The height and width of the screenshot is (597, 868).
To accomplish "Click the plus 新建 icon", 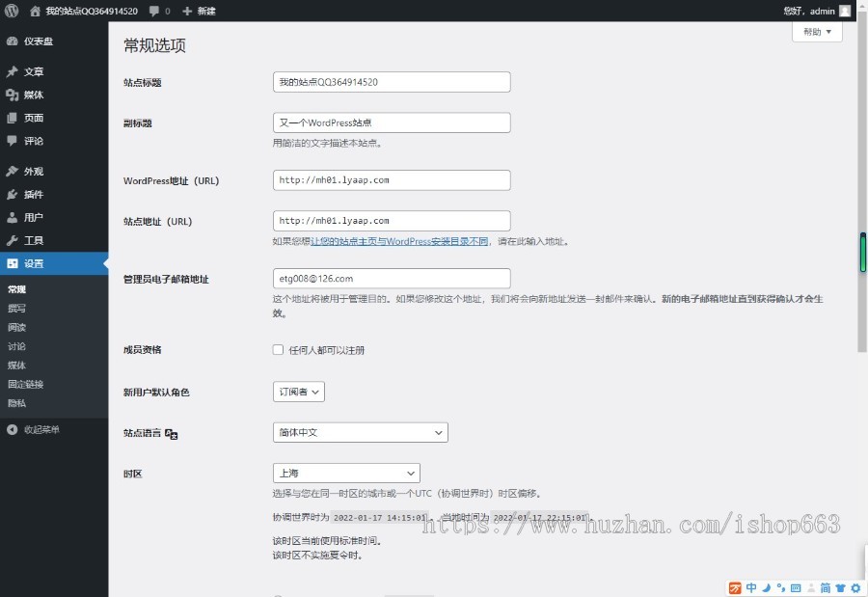I will pos(187,11).
